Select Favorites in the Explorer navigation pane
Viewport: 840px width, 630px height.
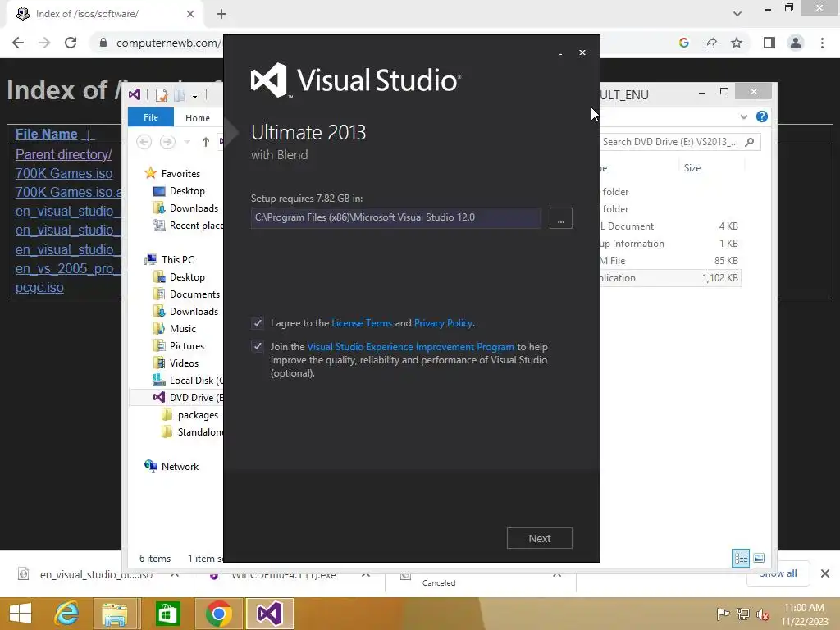(180, 174)
